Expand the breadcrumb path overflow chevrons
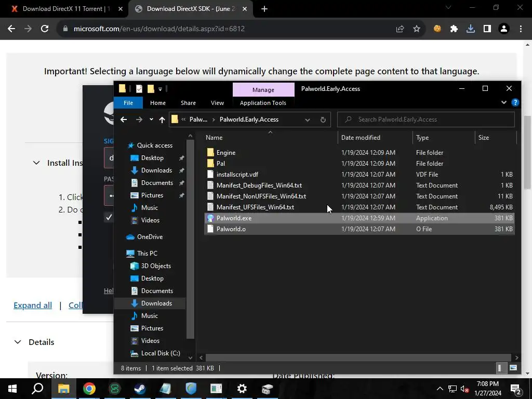 (x=183, y=119)
